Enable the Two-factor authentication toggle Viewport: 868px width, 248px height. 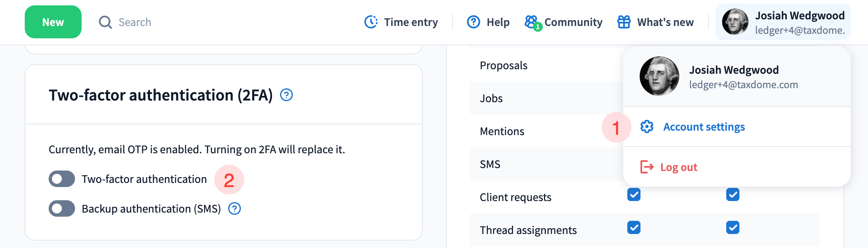(62, 179)
